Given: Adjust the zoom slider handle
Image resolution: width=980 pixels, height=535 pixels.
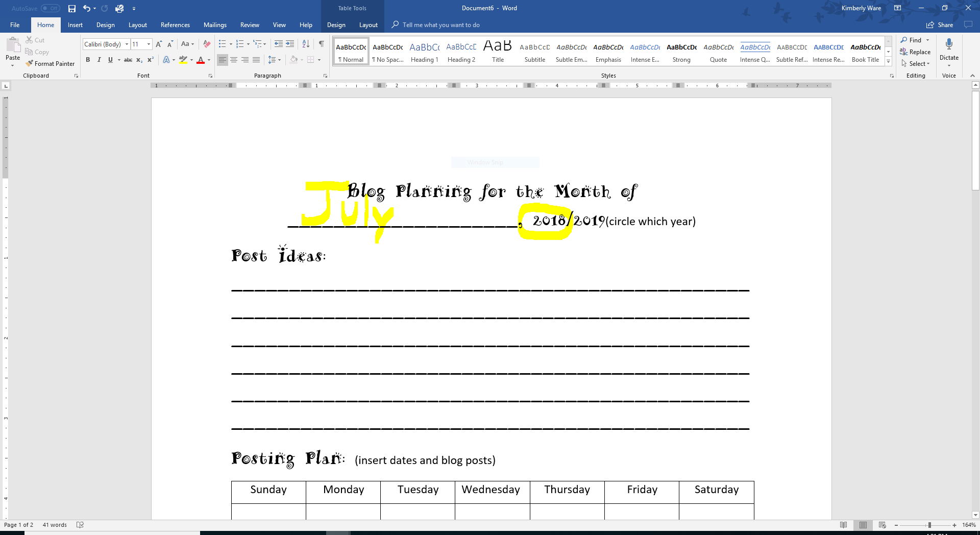Looking at the screenshot, I should click(x=929, y=525).
